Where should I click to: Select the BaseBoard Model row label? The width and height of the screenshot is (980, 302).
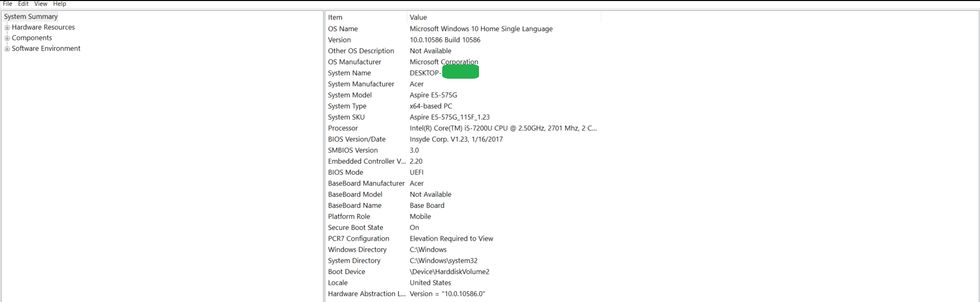click(355, 194)
